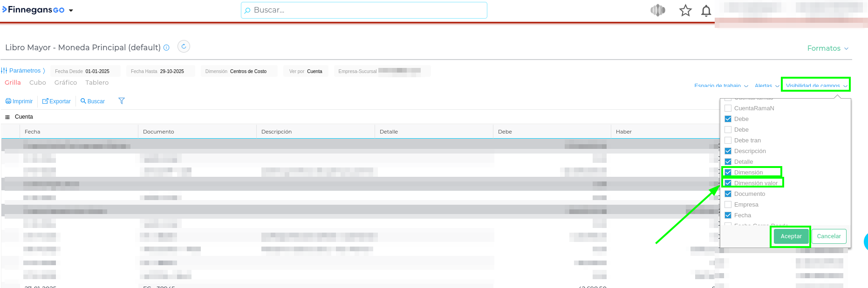The height and width of the screenshot is (288, 868).
Task: Expand the Formatos dropdown
Action: (x=827, y=48)
